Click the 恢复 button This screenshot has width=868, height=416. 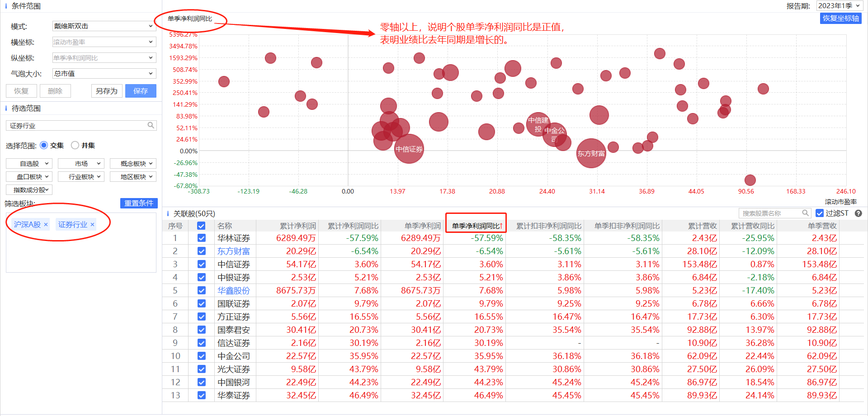[21, 91]
